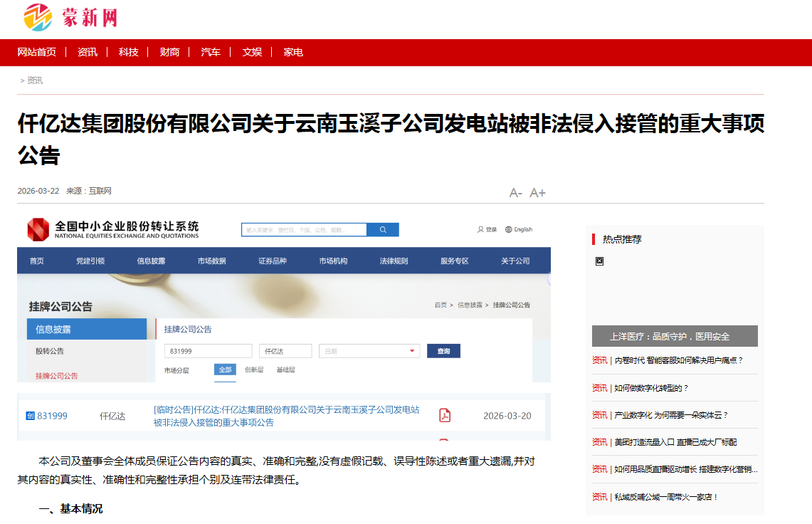Click the 蒙新网 site logo
This screenshot has height=524, width=812.
click(x=71, y=17)
